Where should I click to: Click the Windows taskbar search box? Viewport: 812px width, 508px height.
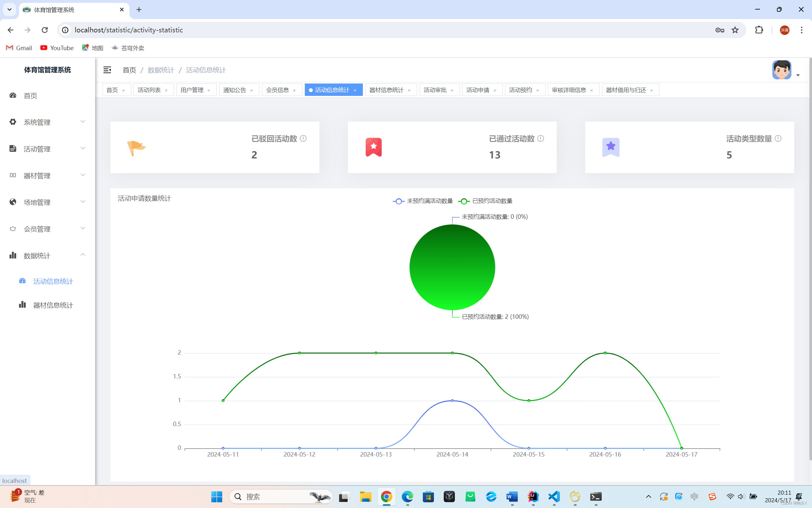281,497
